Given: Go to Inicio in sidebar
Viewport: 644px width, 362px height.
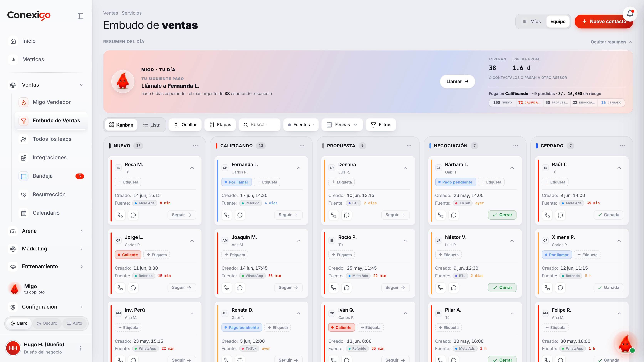Looking at the screenshot, I should [46, 41].
